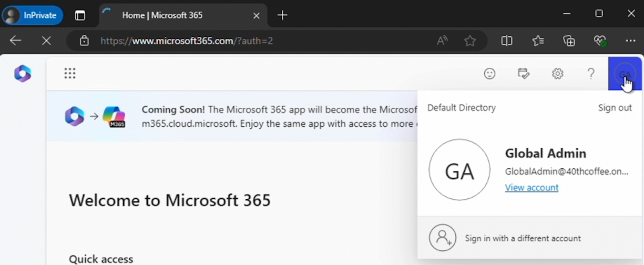The width and height of the screenshot is (644, 265).
Task: View site information lock icon
Action: pyautogui.click(x=84, y=40)
